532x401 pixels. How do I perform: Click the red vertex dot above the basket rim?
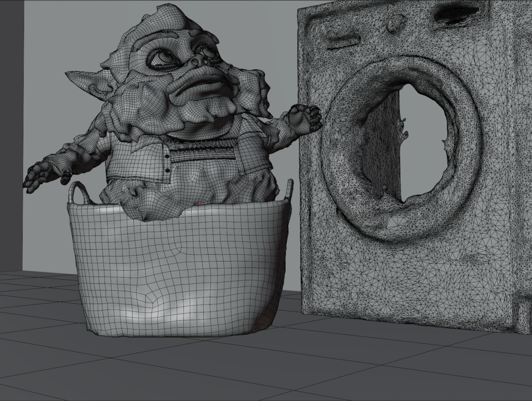pos(200,203)
